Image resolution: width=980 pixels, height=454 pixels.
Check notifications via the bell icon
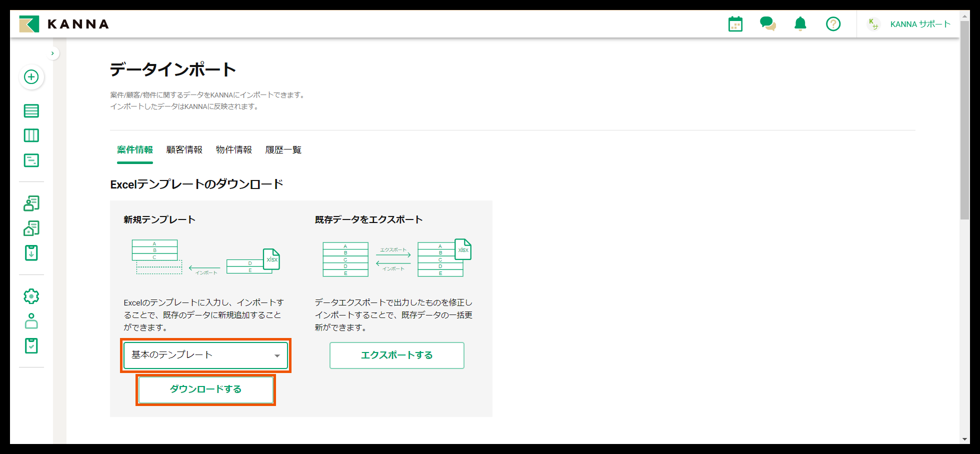click(x=800, y=23)
